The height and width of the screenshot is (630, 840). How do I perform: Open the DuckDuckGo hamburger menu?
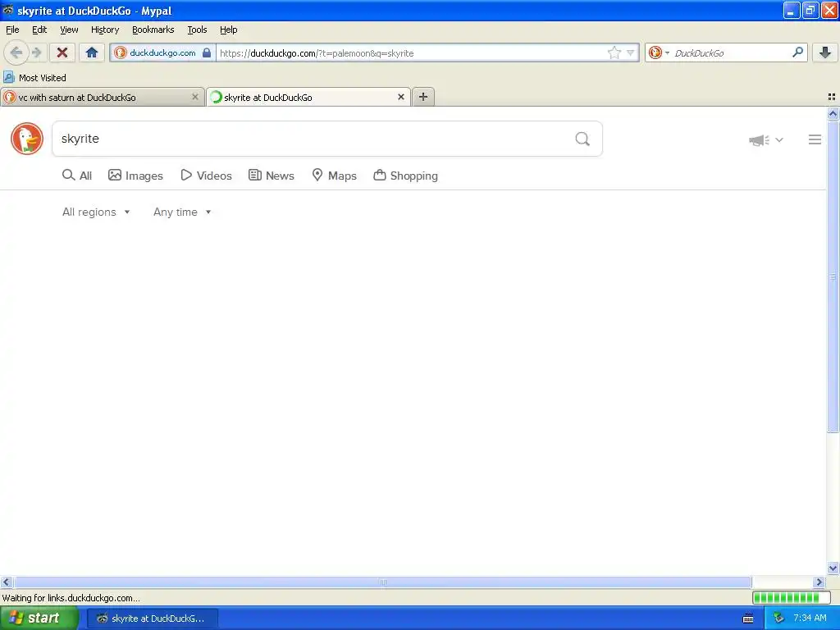pyautogui.click(x=815, y=139)
